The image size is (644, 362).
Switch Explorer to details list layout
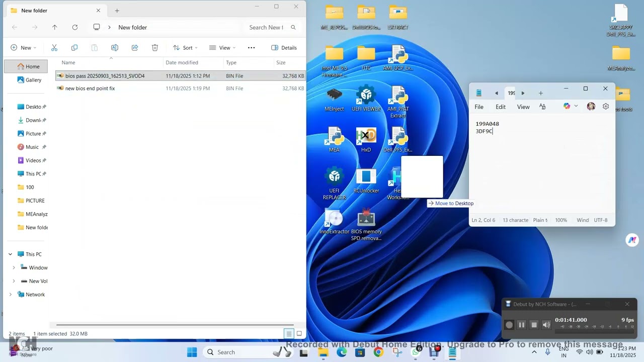tap(289, 333)
